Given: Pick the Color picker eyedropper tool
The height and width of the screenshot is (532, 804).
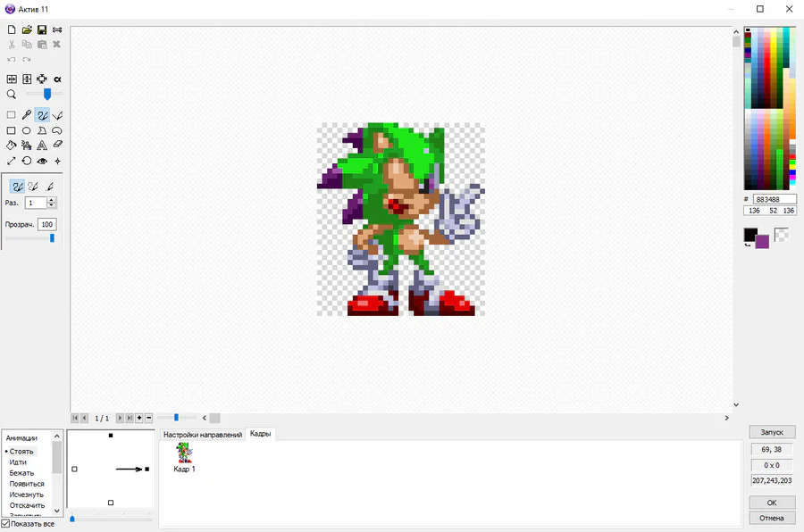Looking at the screenshot, I should [x=27, y=115].
